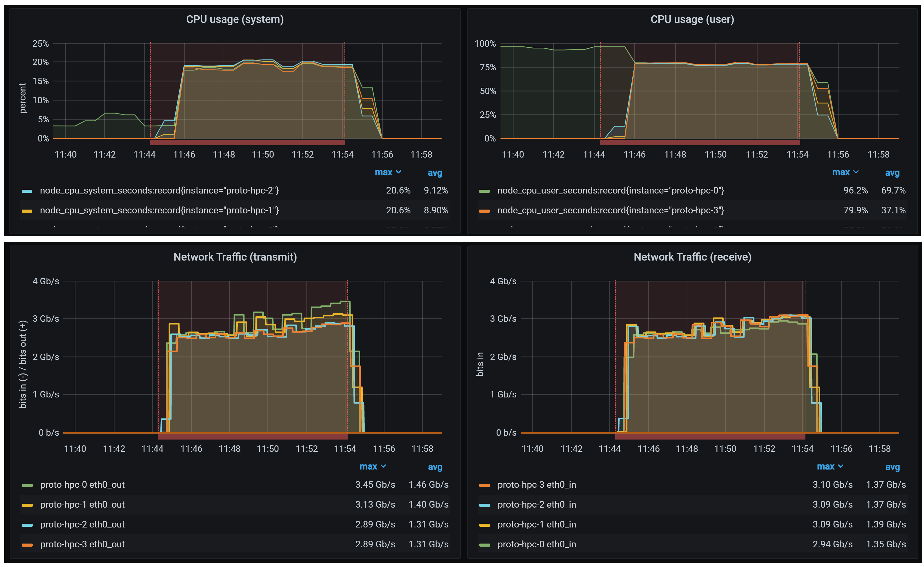Click 1.39 Gb/s avg value for proto-hpc-1 eth0_in
Image resolution: width=924 pixels, height=567 pixels.
coord(886,524)
